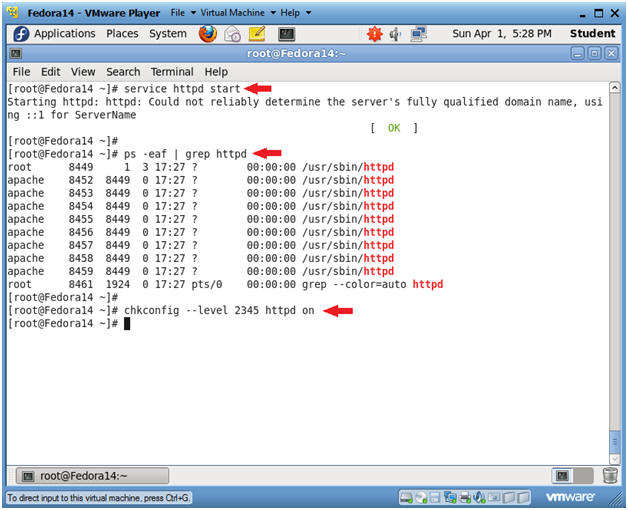Minimize the root@Fedora14 terminal window
628x510 pixels.
tap(577, 53)
